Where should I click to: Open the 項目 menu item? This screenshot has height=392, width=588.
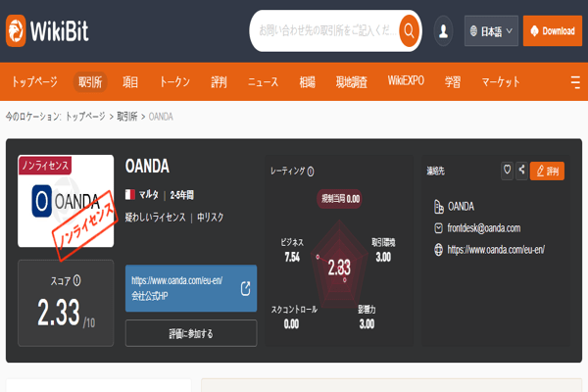(x=130, y=81)
